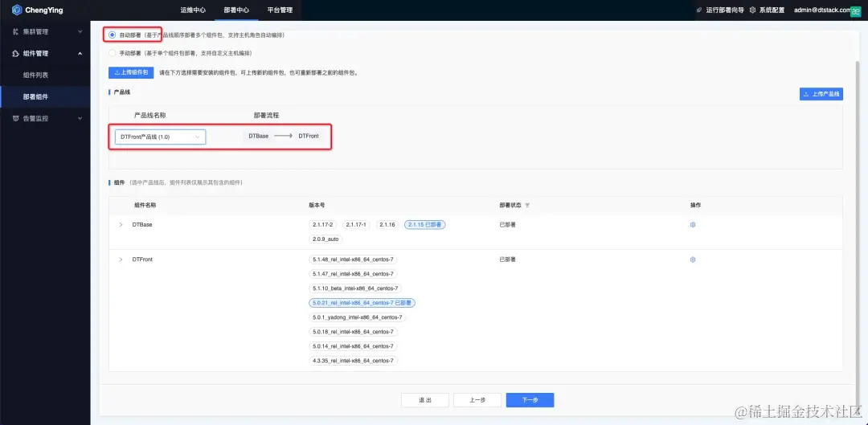Select DTFront version 5.1.48_rel_intel-x86_64_centos-7
Image resolution: width=868 pixels, height=425 pixels.
click(x=353, y=259)
